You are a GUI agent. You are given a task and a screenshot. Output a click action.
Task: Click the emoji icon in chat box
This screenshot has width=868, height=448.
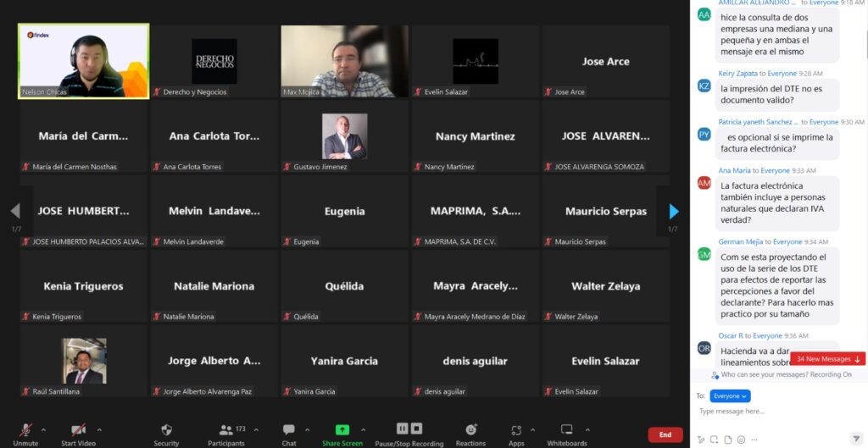pyautogui.click(x=741, y=440)
